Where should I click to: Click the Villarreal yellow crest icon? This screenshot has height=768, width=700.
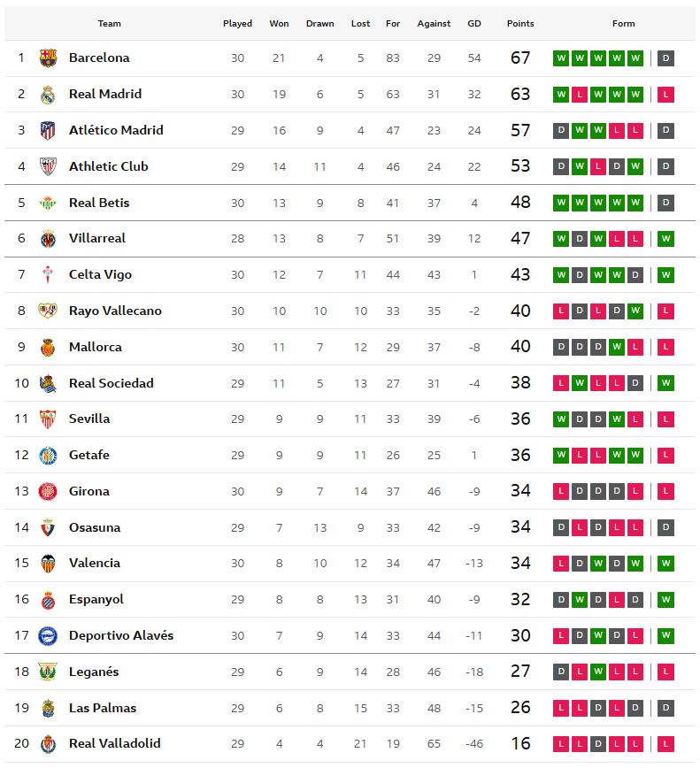pos(48,239)
